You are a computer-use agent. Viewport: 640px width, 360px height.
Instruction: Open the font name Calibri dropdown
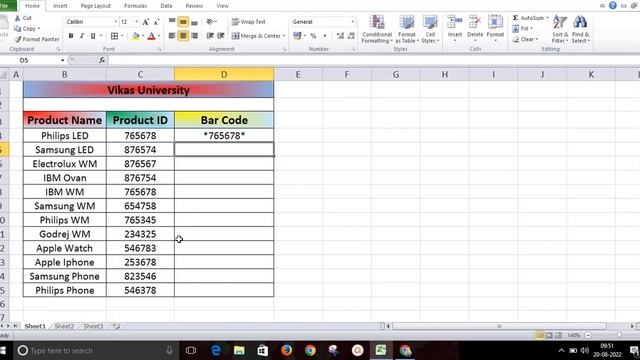pos(116,22)
